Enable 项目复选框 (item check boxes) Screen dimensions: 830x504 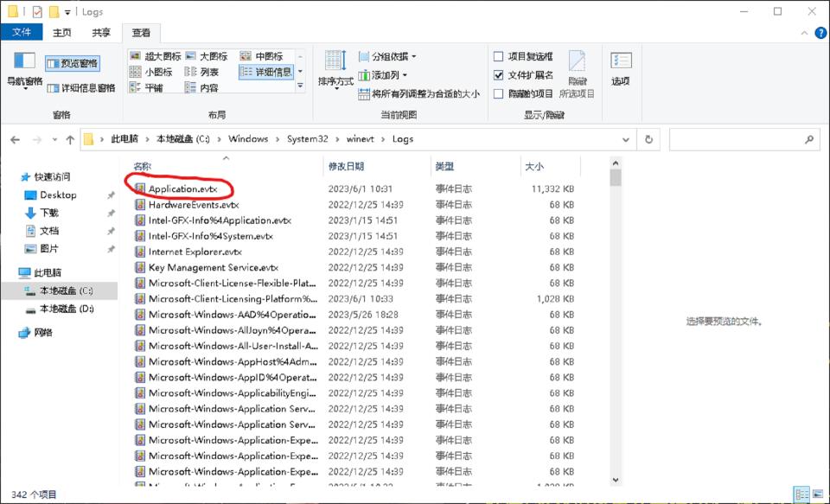(x=499, y=55)
